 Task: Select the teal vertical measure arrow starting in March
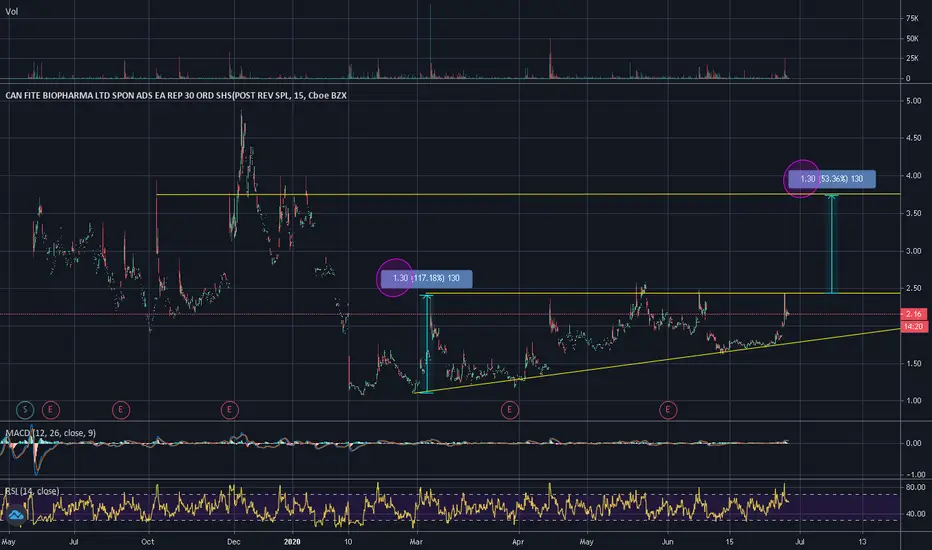(x=427, y=343)
